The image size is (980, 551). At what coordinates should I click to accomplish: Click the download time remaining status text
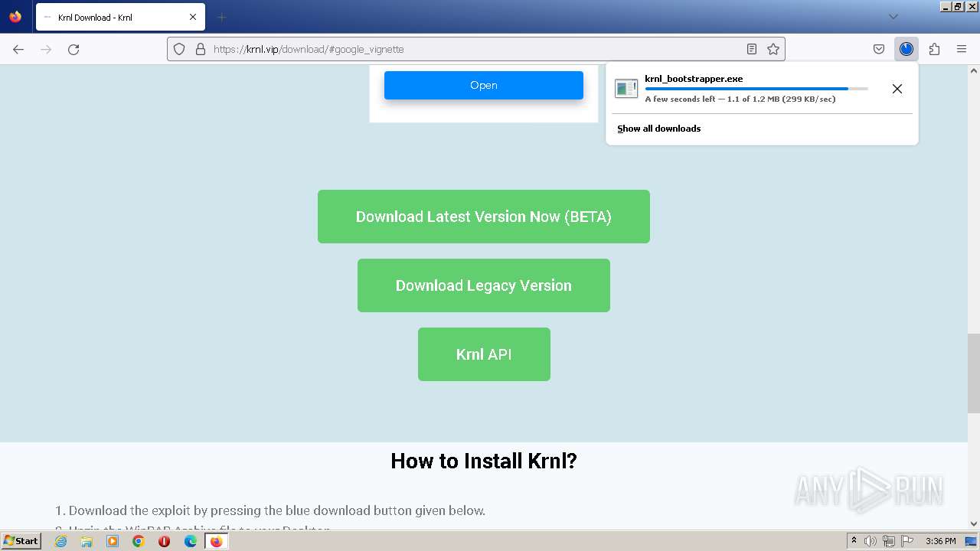740,99
